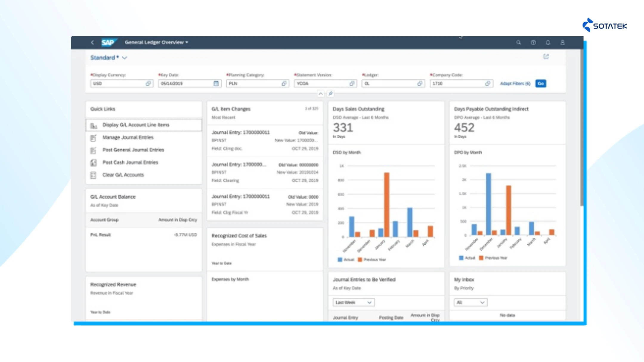Viewport: 644px width, 362px height.
Task: Open the search icon in header
Action: pos(518,42)
